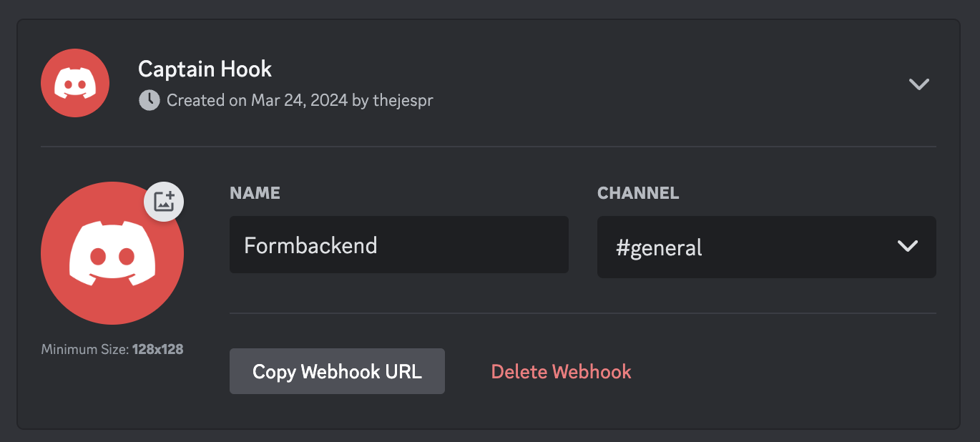Open the CHANNEL dropdown
Viewport: 980px width, 442px height.
coord(767,247)
